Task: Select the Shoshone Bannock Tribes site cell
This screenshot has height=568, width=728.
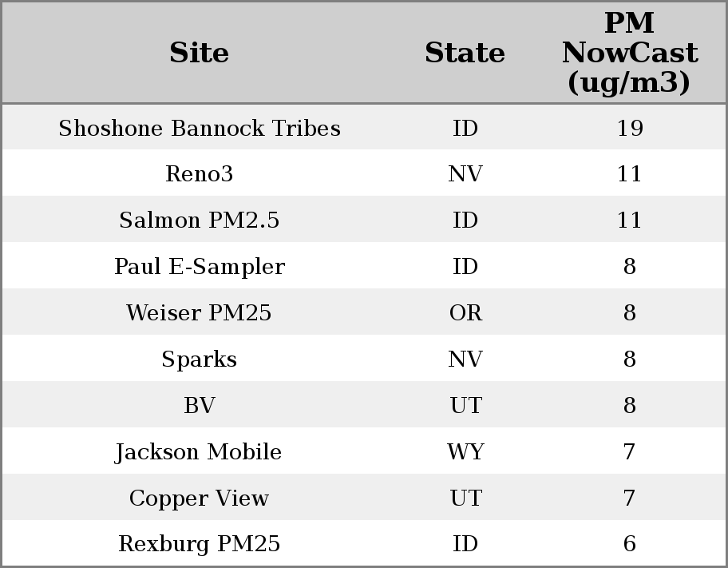Action: tap(200, 129)
